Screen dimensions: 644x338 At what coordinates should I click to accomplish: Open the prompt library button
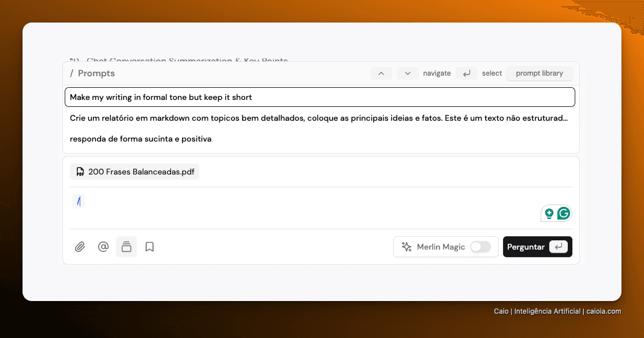point(539,73)
